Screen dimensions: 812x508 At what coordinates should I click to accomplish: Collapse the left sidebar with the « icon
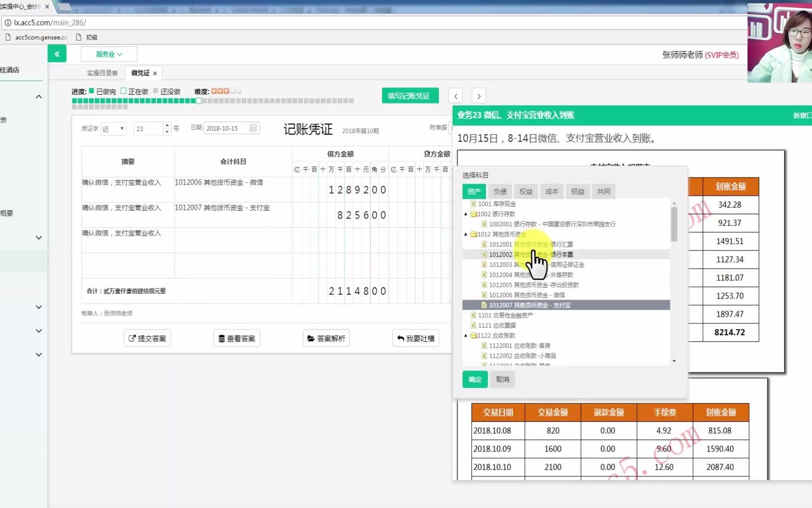click(57, 53)
